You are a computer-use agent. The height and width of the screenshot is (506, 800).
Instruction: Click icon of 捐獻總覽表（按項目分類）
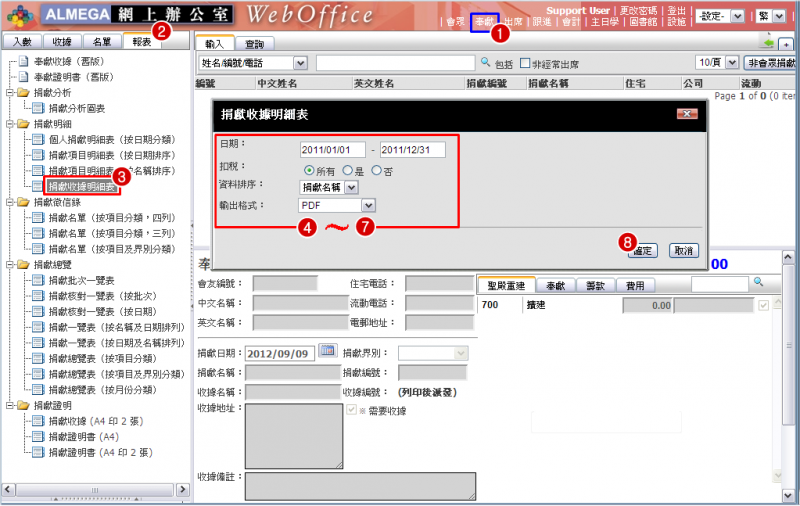tap(38, 359)
